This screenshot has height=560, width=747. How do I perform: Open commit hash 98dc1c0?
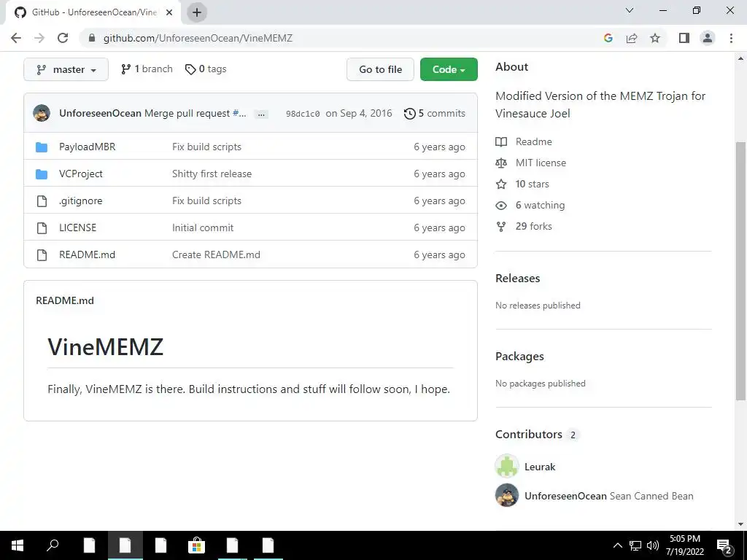tap(303, 114)
